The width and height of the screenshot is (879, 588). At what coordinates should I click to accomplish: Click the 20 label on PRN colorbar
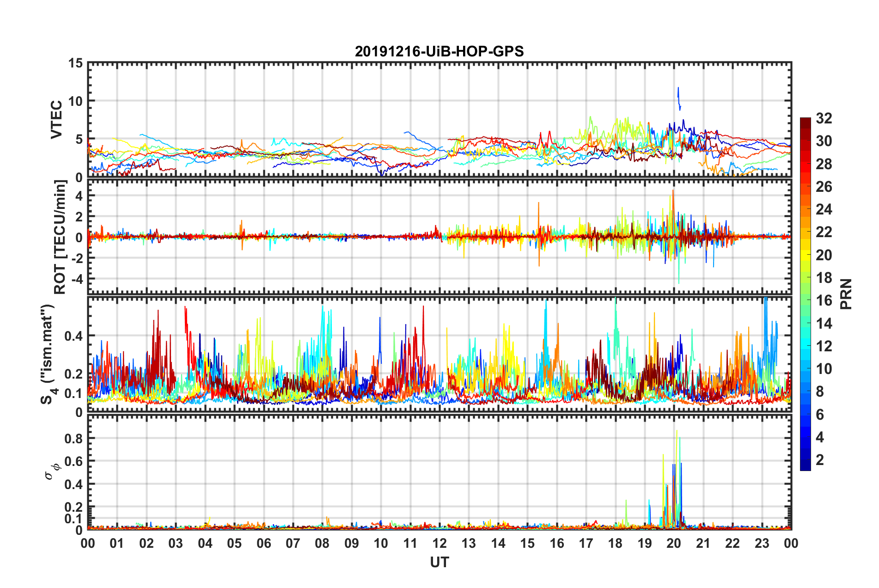[x=824, y=255]
